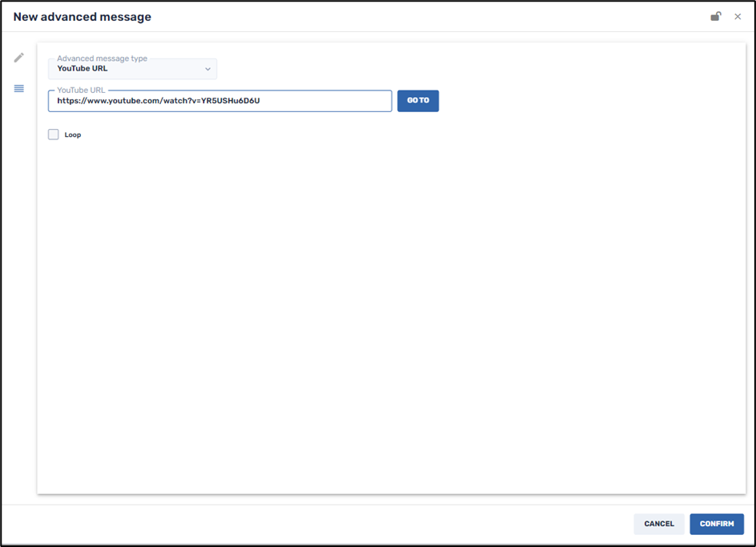Click the 'New advanced message' title
The height and width of the screenshot is (547, 756).
82,17
